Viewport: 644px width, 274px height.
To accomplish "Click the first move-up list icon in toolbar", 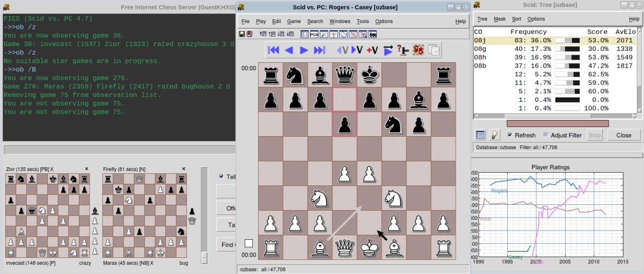I will click(263, 34).
